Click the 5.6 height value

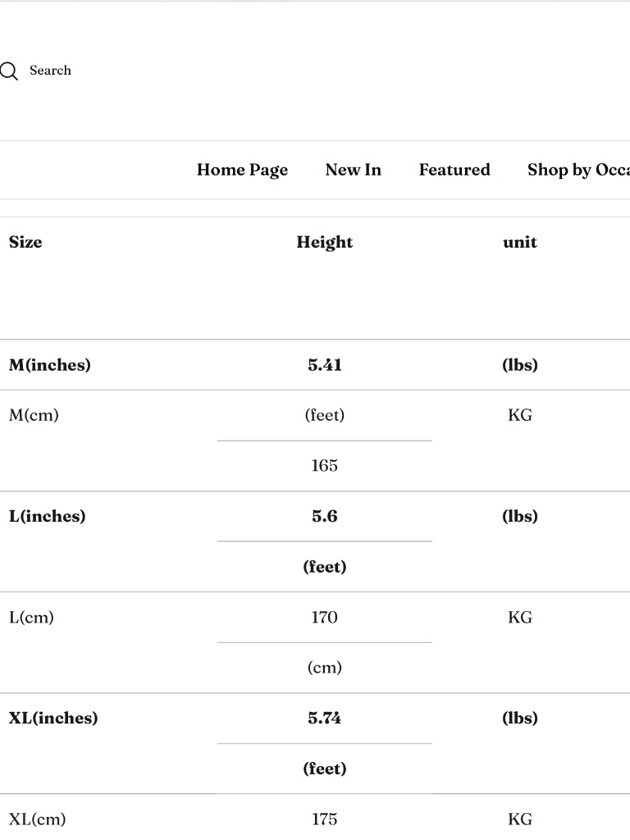(325, 516)
